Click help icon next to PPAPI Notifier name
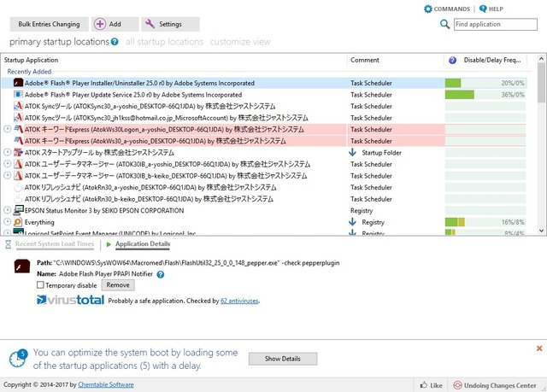 coord(160,274)
